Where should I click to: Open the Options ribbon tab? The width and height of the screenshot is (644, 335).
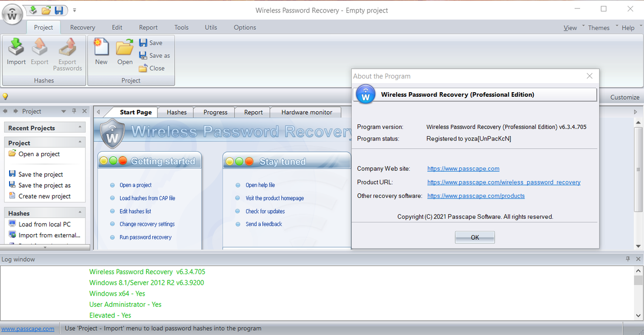coord(245,27)
